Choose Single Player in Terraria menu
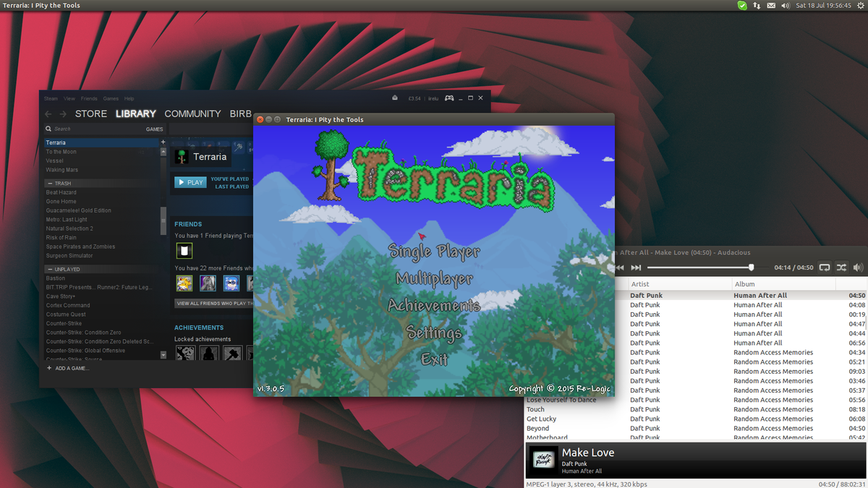 point(434,251)
